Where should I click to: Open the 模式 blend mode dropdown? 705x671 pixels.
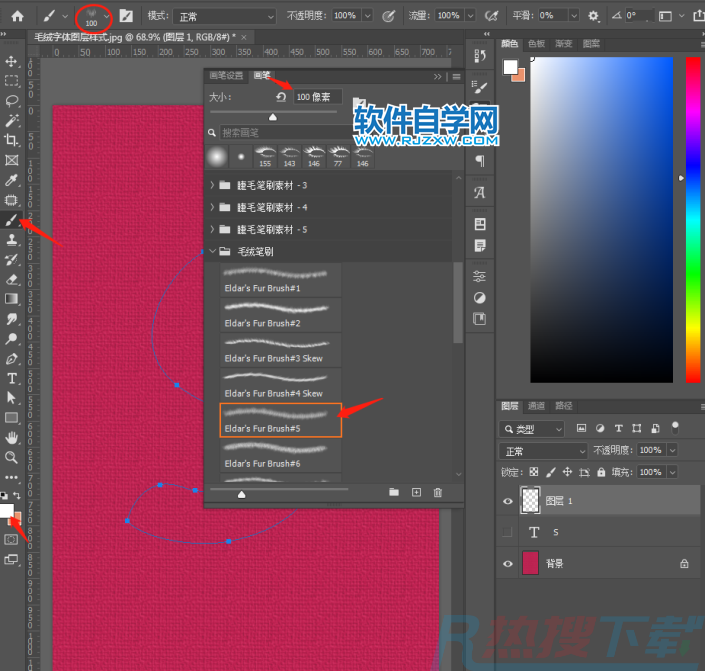[225, 16]
